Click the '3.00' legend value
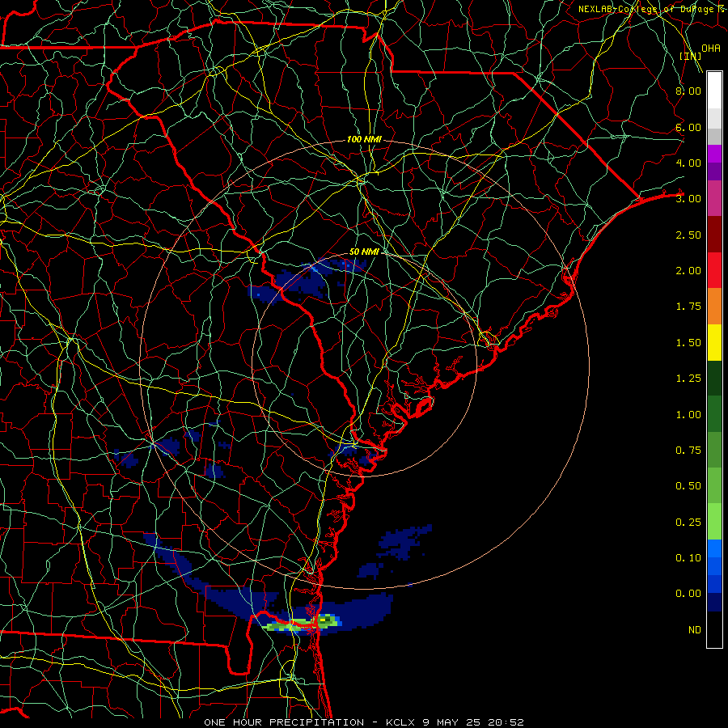This screenshot has height=728, width=728. pyautogui.click(x=688, y=199)
